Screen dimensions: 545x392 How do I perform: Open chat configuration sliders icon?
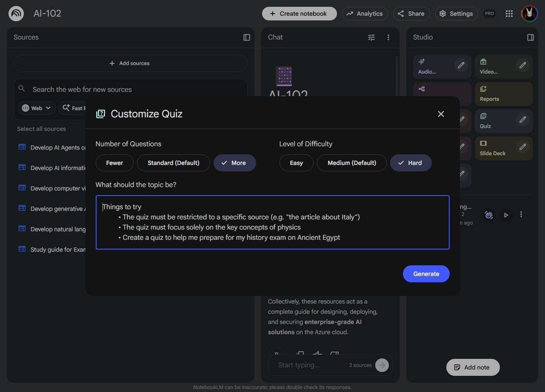tap(371, 37)
